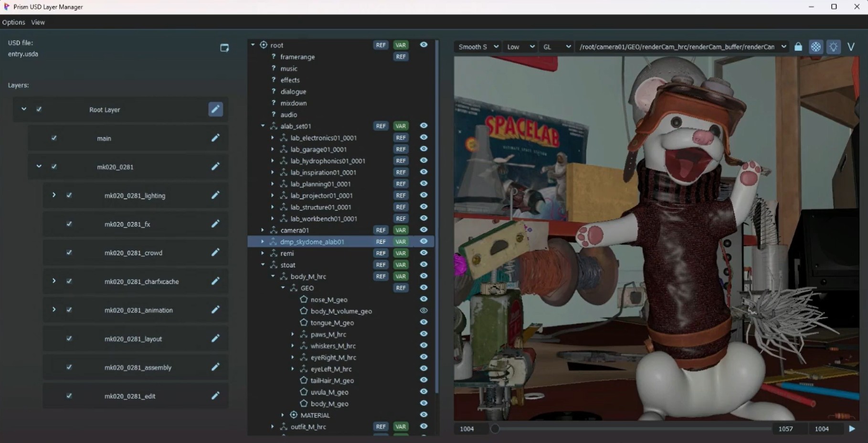Click the edit pencil for Root Layer
868x443 pixels.
tap(215, 109)
